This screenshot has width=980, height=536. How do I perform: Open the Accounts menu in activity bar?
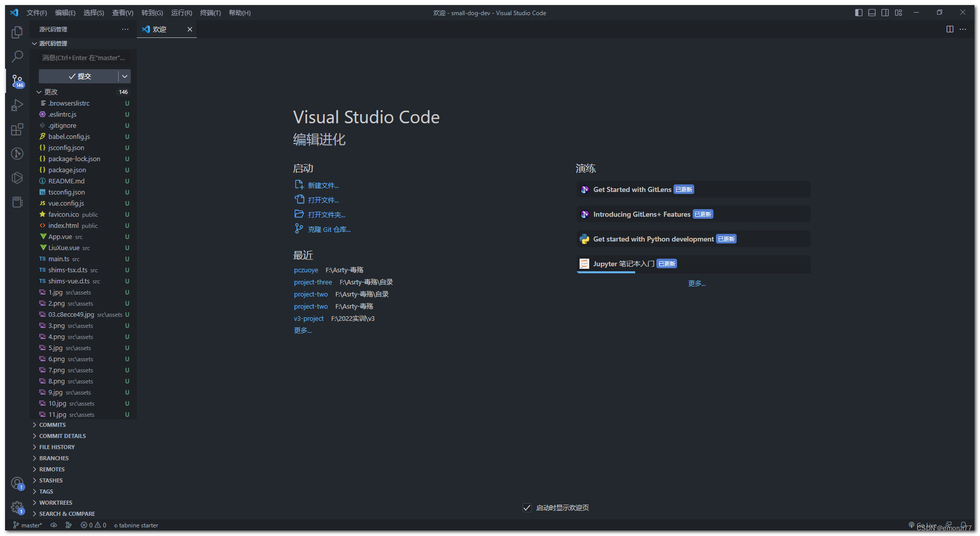(x=17, y=483)
